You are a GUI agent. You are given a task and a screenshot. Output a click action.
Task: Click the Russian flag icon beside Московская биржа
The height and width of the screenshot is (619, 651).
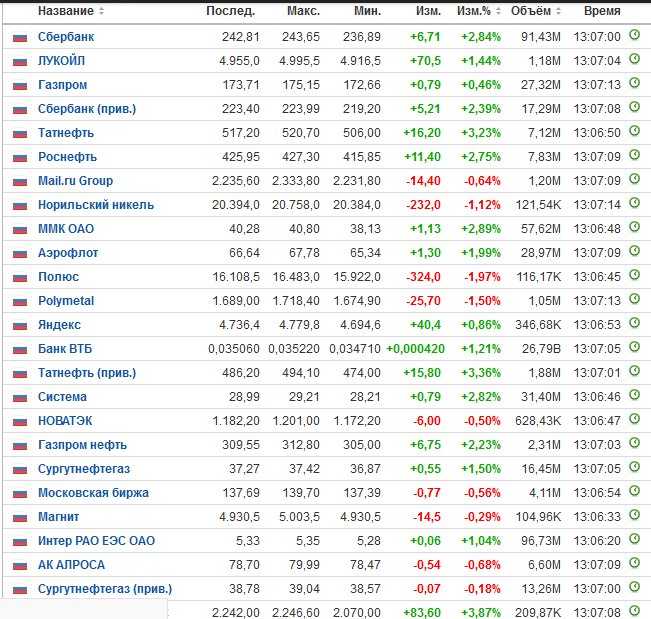(20, 494)
